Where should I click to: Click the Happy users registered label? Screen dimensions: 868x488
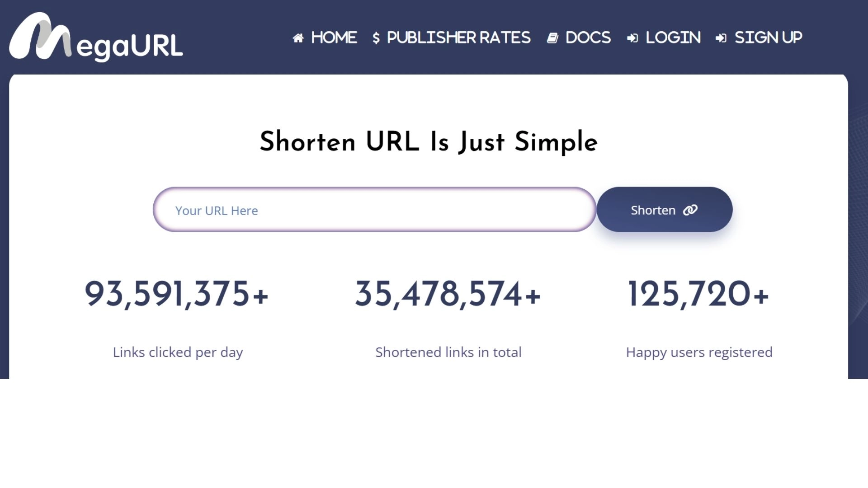[x=699, y=352]
